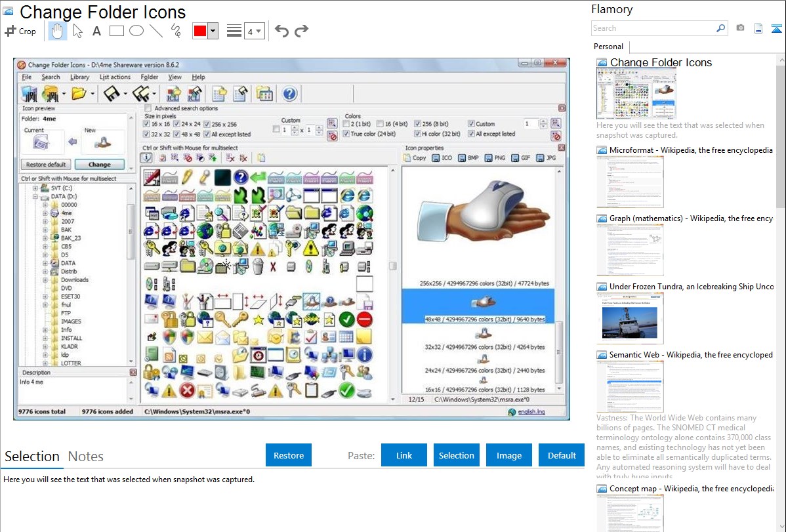
Task: Click the blue upload icon near search
Action: point(776,29)
